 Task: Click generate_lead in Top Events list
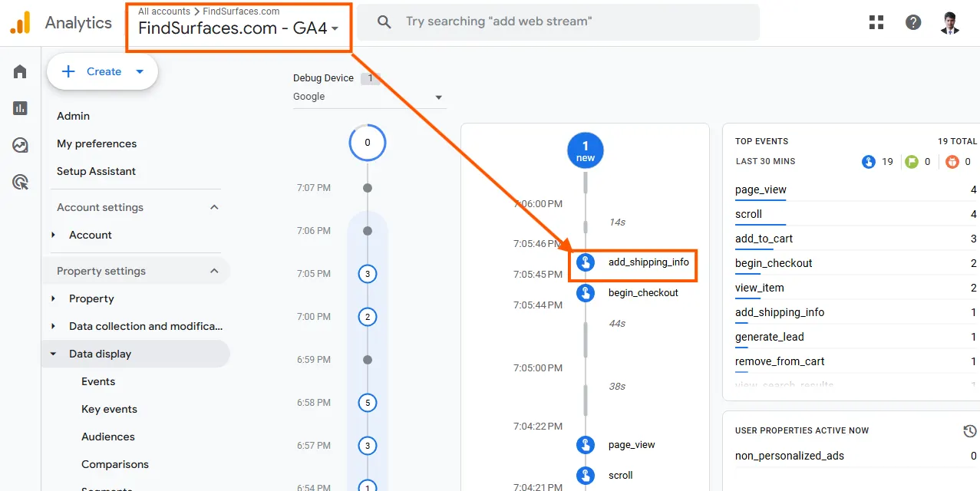[770, 337]
